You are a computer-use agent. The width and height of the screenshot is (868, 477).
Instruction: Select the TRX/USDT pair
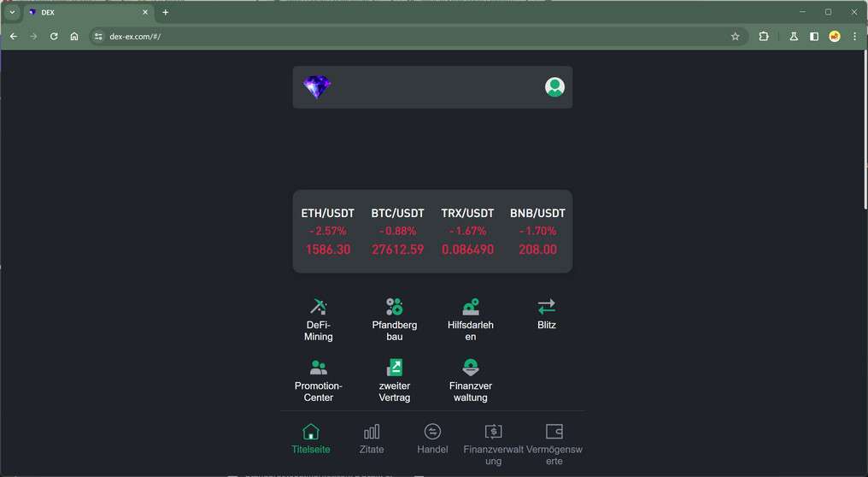(x=468, y=214)
